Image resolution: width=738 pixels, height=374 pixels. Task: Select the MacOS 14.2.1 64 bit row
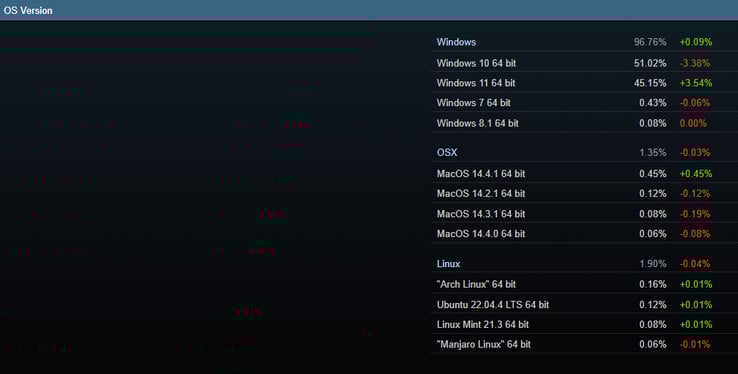pos(584,193)
